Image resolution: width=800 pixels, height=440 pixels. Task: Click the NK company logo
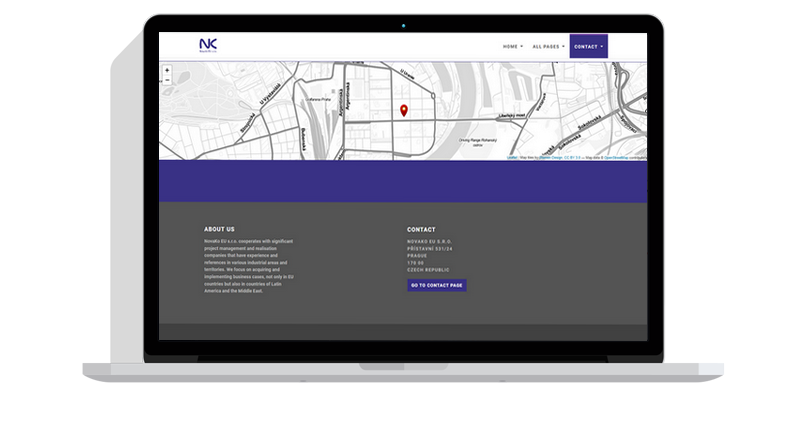207,45
